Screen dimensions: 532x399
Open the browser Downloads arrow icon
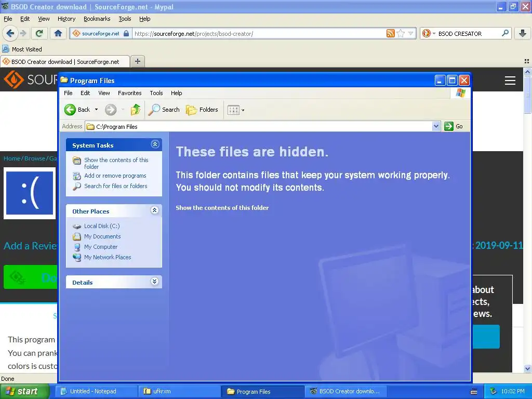[x=523, y=33]
